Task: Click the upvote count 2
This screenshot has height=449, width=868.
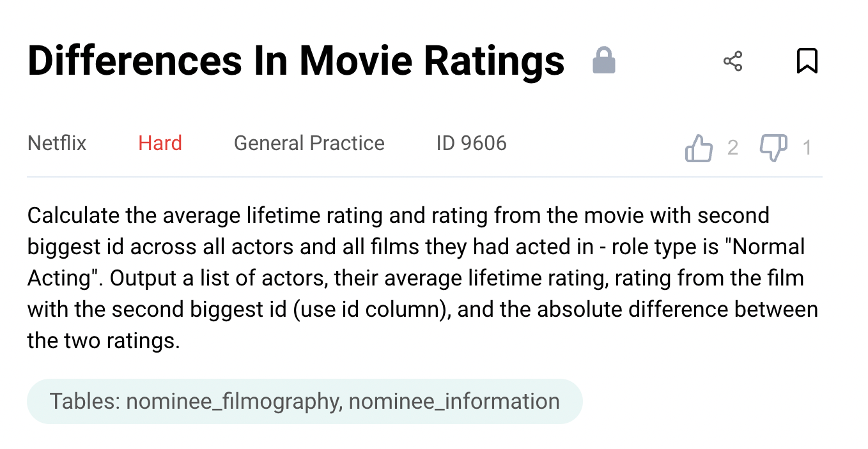Action: pyautogui.click(x=732, y=148)
